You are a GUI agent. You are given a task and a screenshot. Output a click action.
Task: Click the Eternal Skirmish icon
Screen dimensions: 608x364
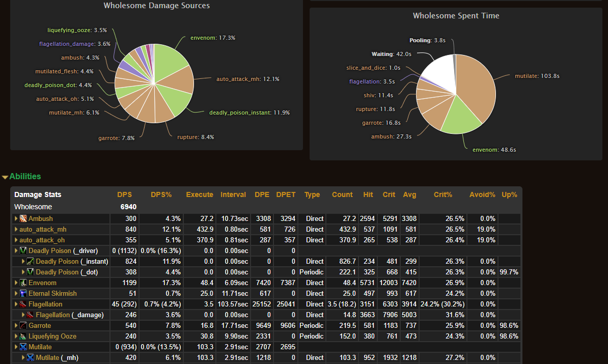coord(23,293)
